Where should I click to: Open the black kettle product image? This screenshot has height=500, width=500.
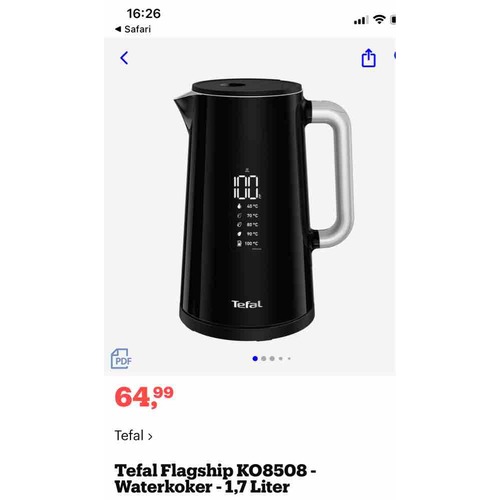point(264,209)
